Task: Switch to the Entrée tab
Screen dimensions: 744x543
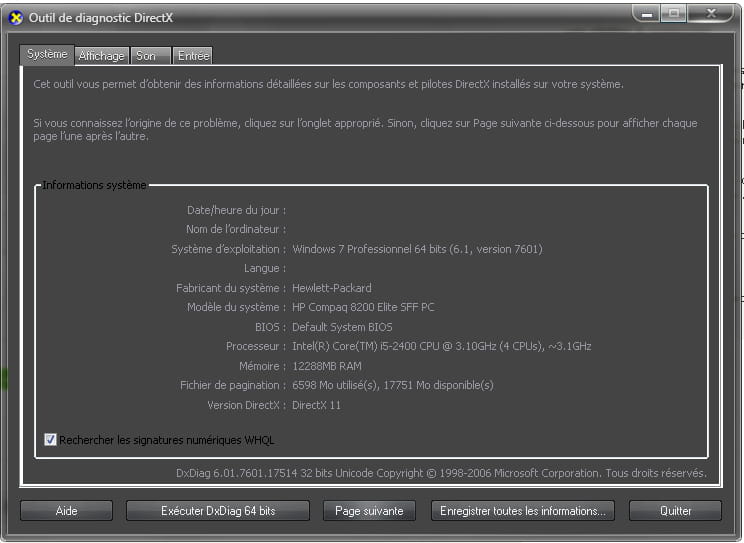Action: (x=193, y=56)
